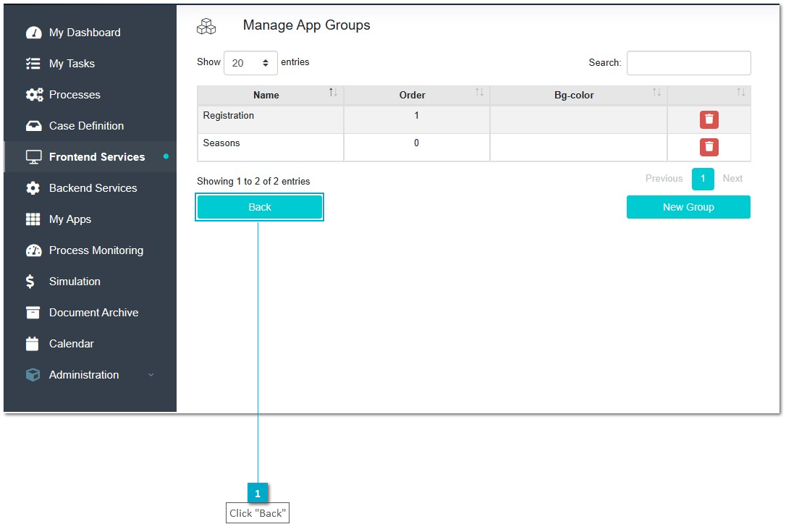786x532 pixels.
Task: Click order value 1 of Registration
Action: [417, 116]
